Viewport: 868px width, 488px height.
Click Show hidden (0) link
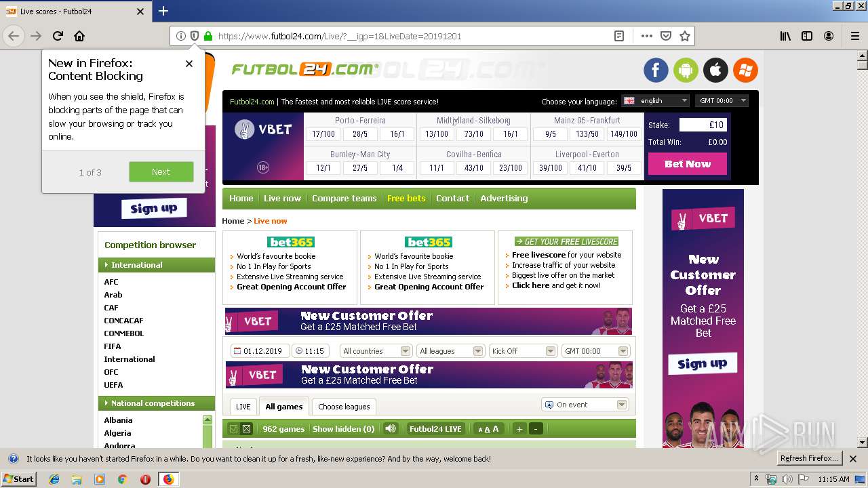[x=343, y=429]
